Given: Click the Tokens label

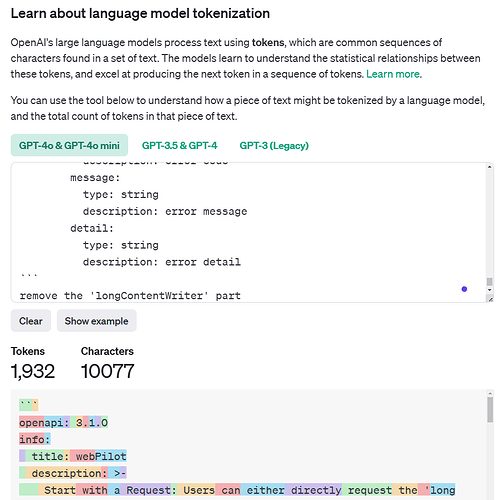Looking at the screenshot, I should [x=28, y=351].
